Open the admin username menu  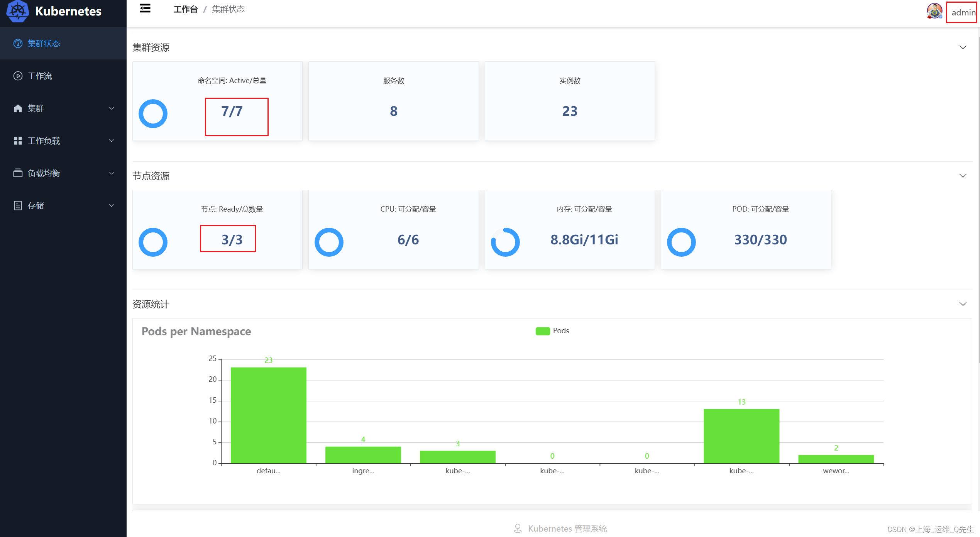(963, 12)
